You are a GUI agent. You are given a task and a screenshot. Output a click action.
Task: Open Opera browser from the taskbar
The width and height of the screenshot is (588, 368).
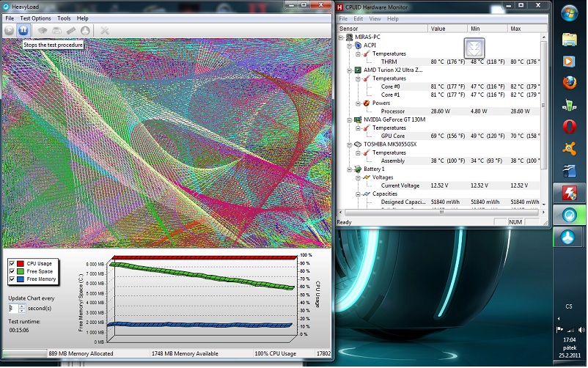click(x=569, y=126)
